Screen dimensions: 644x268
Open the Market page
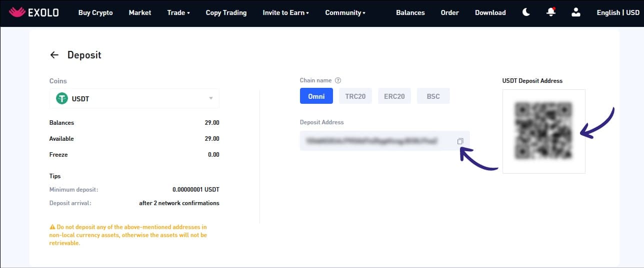click(140, 12)
